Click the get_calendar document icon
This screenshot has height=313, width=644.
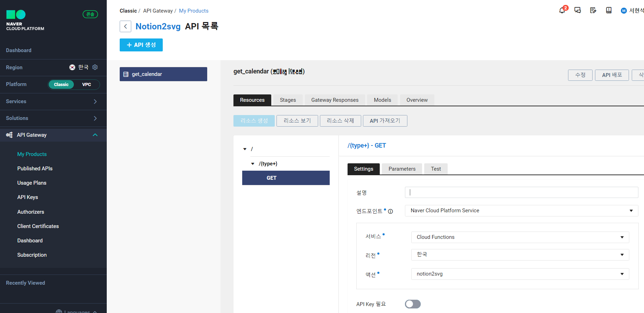126,74
